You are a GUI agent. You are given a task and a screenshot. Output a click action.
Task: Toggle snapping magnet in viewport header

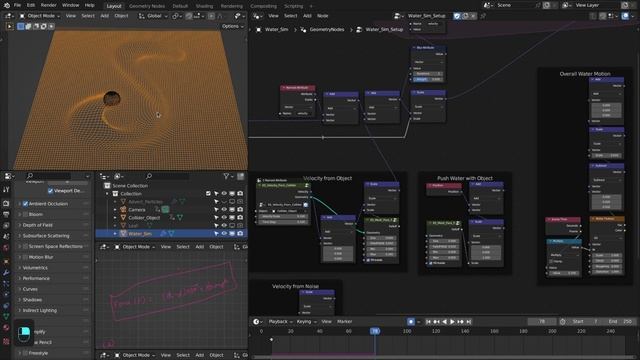[x=189, y=16]
